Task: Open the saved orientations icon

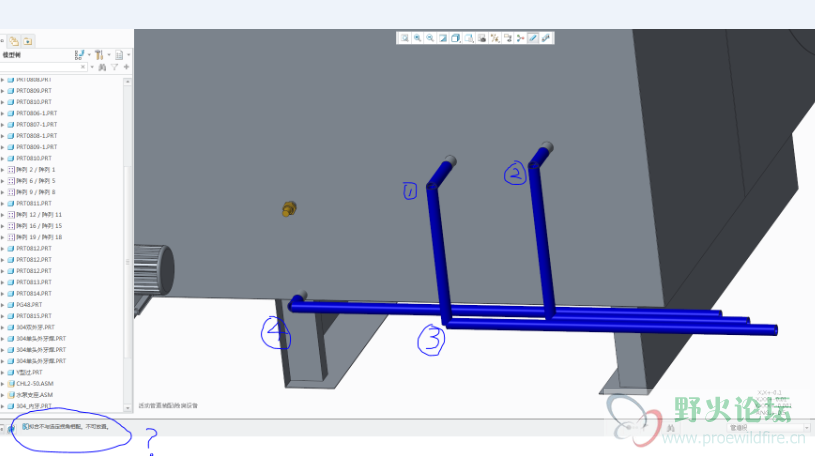Action: click(469, 38)
